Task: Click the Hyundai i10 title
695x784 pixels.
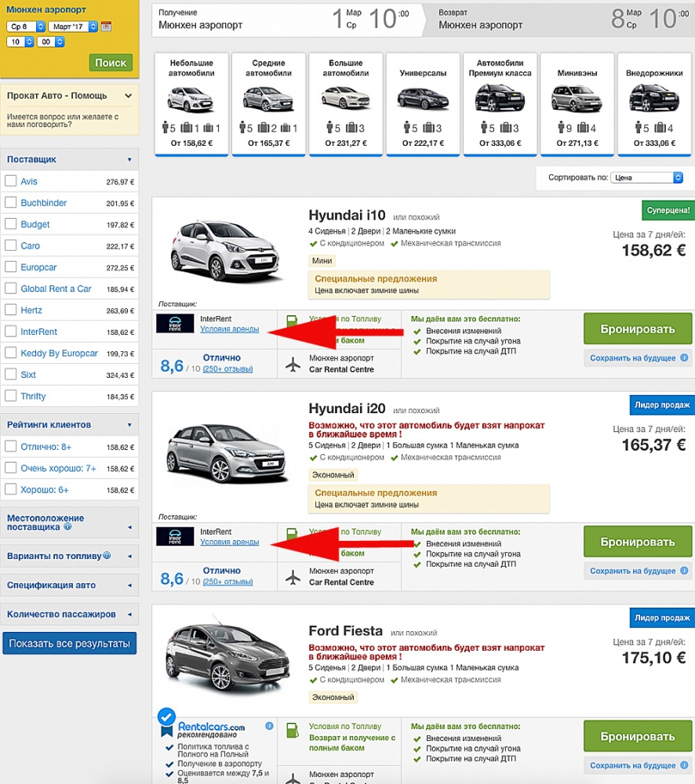Action: [x=347, y=215]
